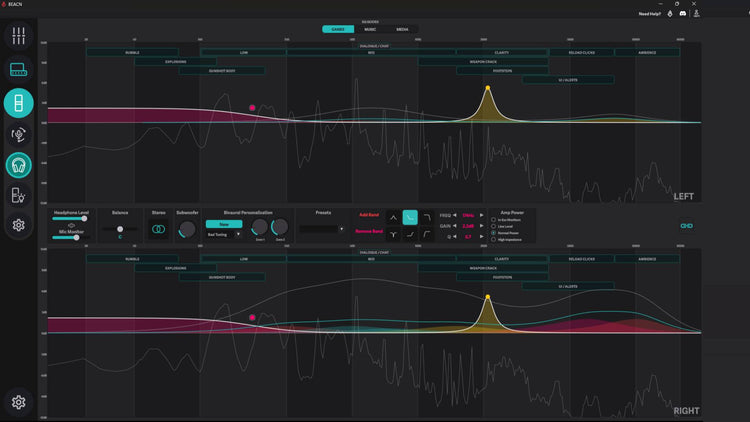
Task: Open the microphone settings sidebar icon
Action: coord(18,134)
